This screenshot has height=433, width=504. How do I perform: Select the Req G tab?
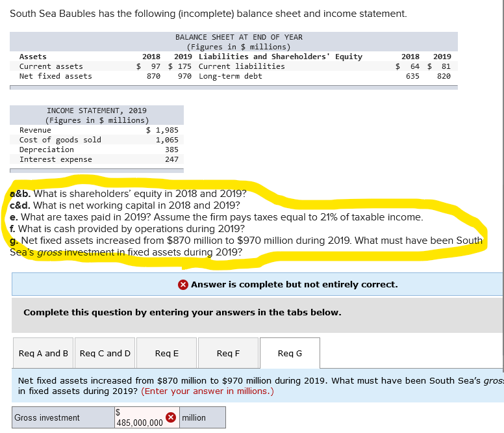290,353
